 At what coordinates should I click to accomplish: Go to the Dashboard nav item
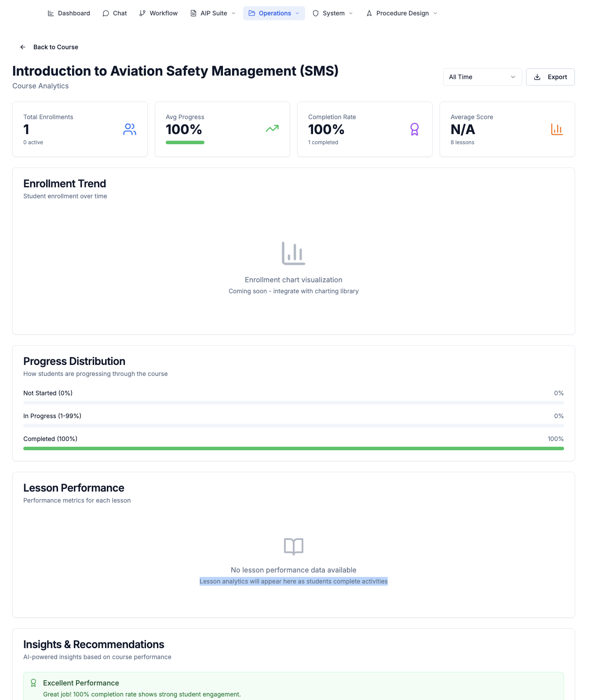tap(69, 13)
